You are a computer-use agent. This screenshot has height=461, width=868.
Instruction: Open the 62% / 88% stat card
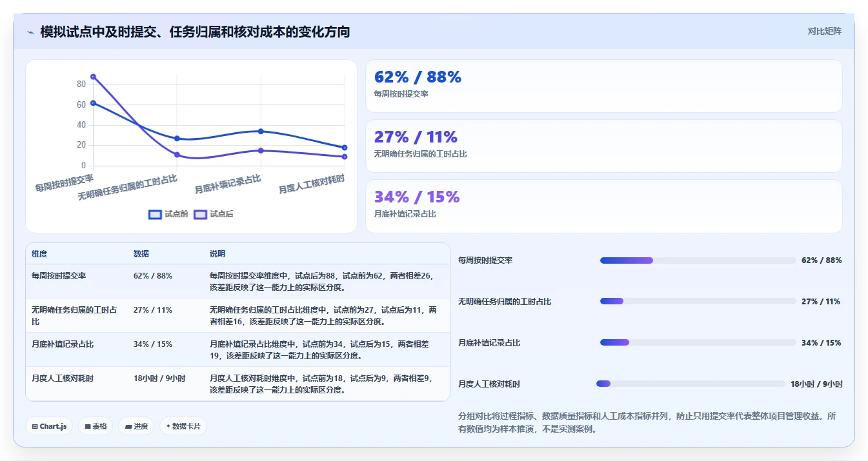(603, 86)
